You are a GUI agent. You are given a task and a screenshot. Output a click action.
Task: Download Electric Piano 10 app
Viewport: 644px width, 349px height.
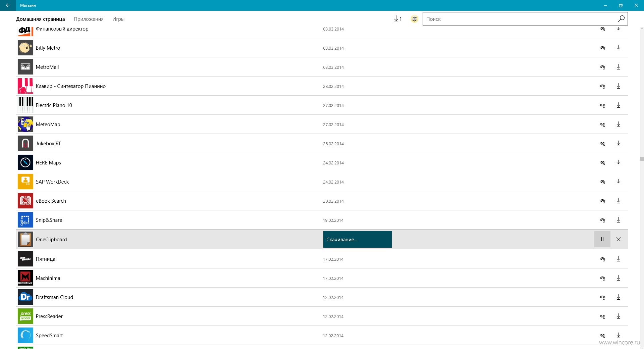[618, 105]
